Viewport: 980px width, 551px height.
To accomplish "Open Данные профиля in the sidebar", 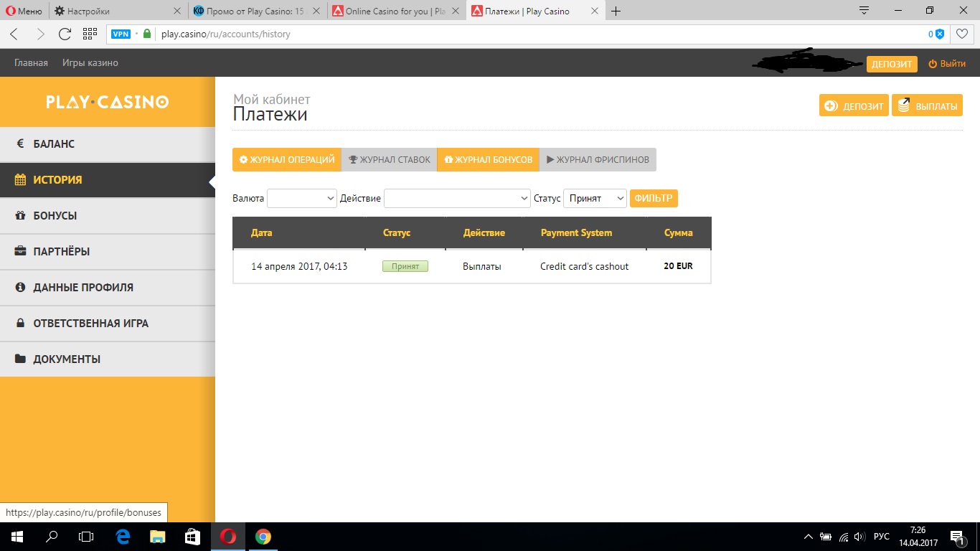I will (x=108, y=288).
